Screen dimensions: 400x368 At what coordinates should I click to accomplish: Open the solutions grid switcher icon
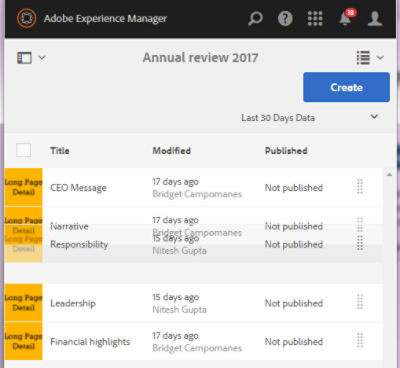click(x=315, y=19)
